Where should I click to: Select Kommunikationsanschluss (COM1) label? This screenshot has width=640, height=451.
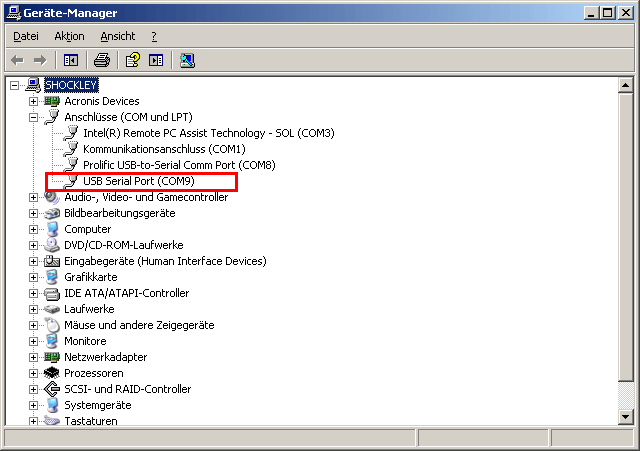pos(164,149)
